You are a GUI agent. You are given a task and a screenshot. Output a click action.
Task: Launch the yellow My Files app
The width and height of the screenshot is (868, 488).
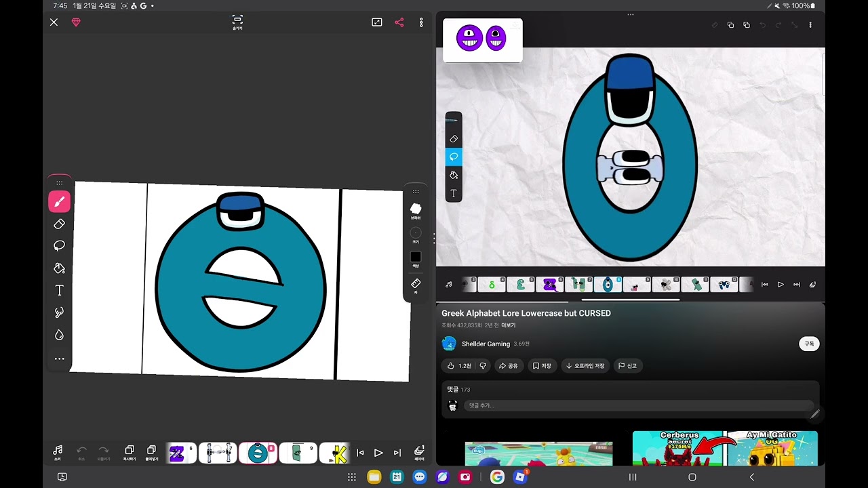coord(374,477)
